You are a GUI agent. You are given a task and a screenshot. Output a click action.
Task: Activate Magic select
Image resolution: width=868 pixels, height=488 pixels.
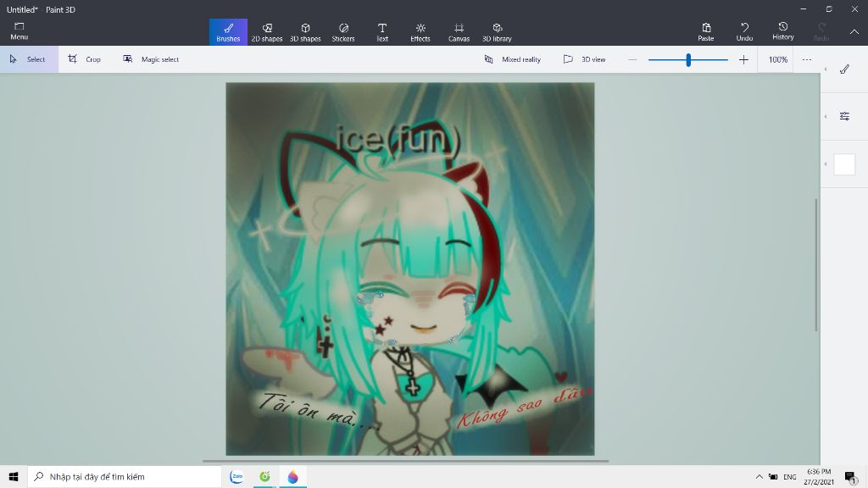point(151,59)
